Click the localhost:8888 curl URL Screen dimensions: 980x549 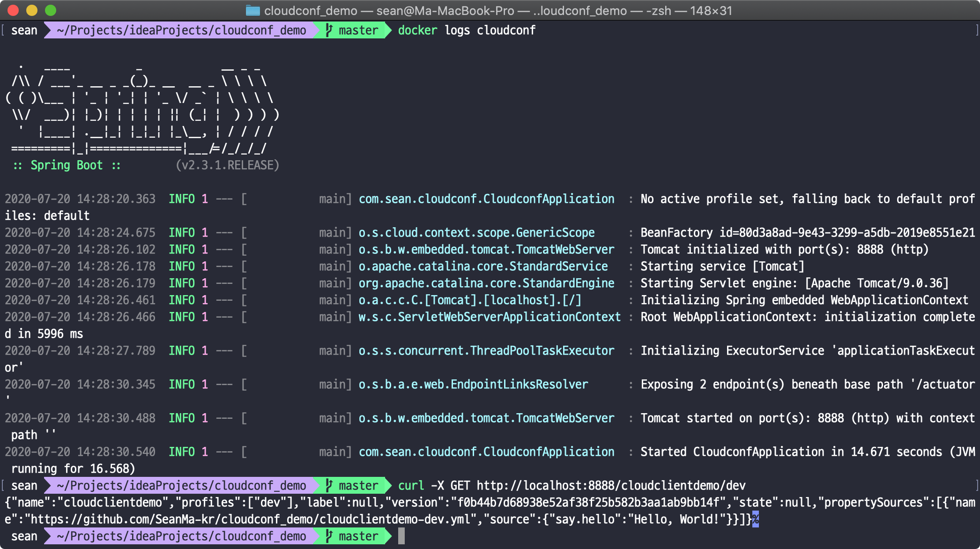point(611,485)
